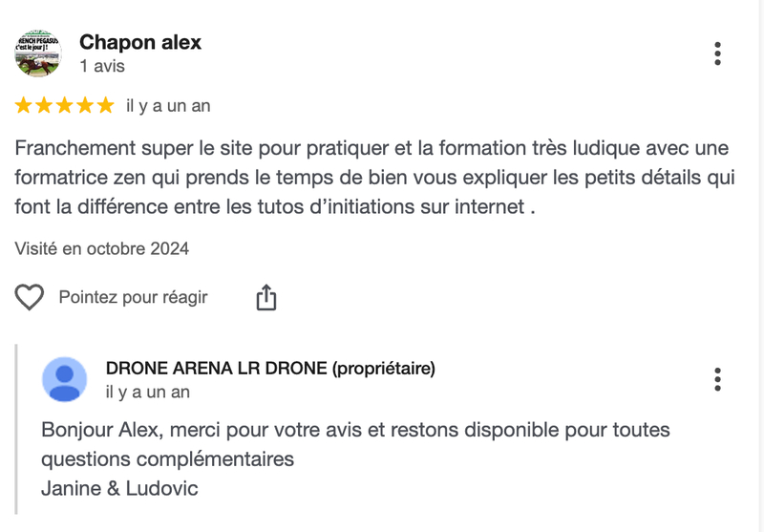764x532 pixels.
Task: Share Chapon alex's review
Action: 266,298
